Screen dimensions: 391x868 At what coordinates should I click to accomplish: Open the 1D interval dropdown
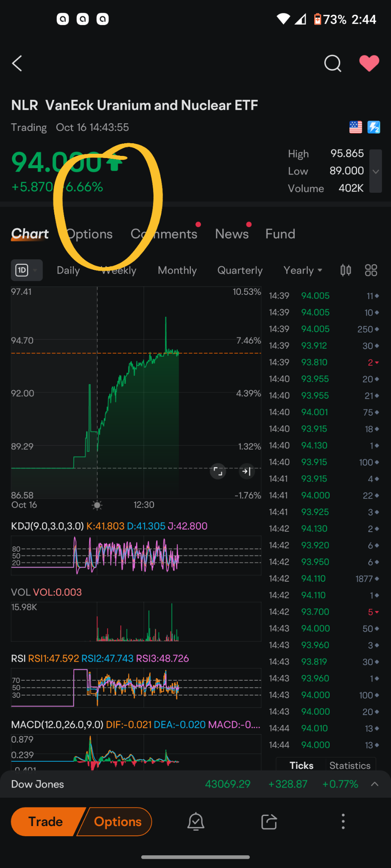[27, 270]
